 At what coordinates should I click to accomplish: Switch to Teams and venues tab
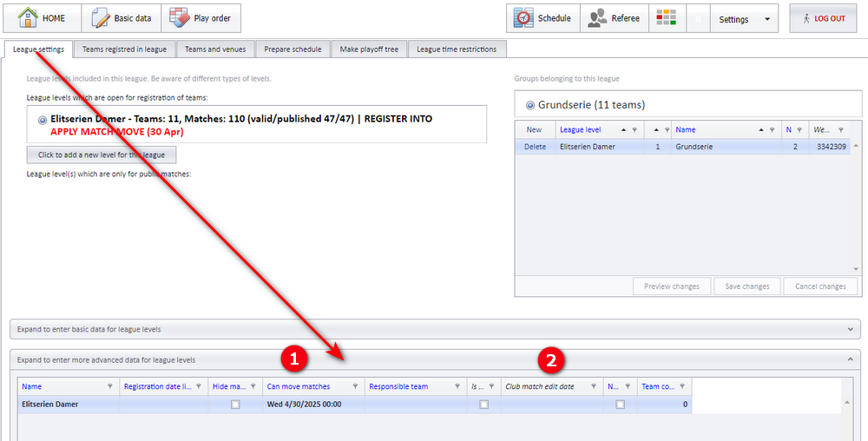[215, 49]
